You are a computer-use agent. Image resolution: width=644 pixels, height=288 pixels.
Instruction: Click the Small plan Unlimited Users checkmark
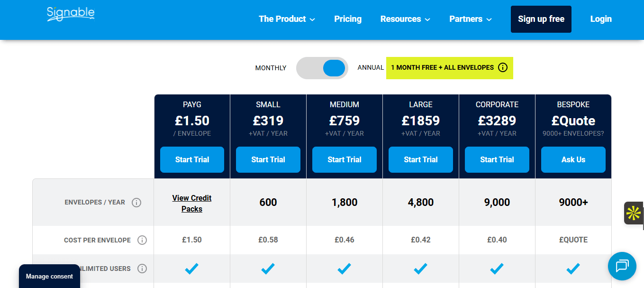(268, 269)
